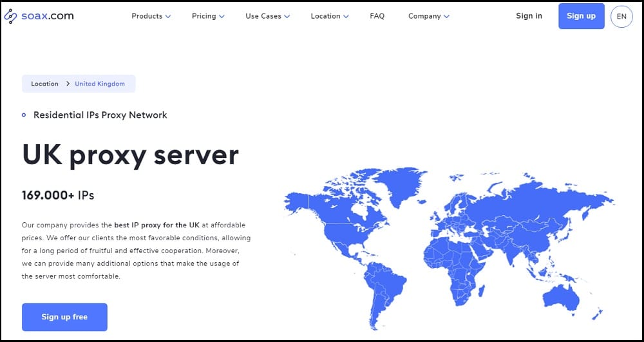Screen dimensions: 644x342
Task: Expand the Use Cases chevron arrow
Action: (287, 16)
